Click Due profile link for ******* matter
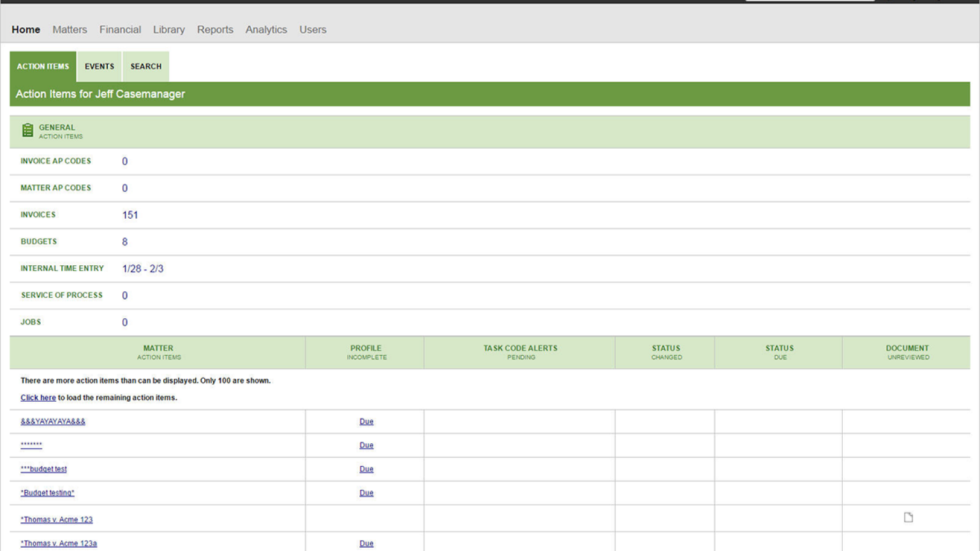 pos(366,445)
